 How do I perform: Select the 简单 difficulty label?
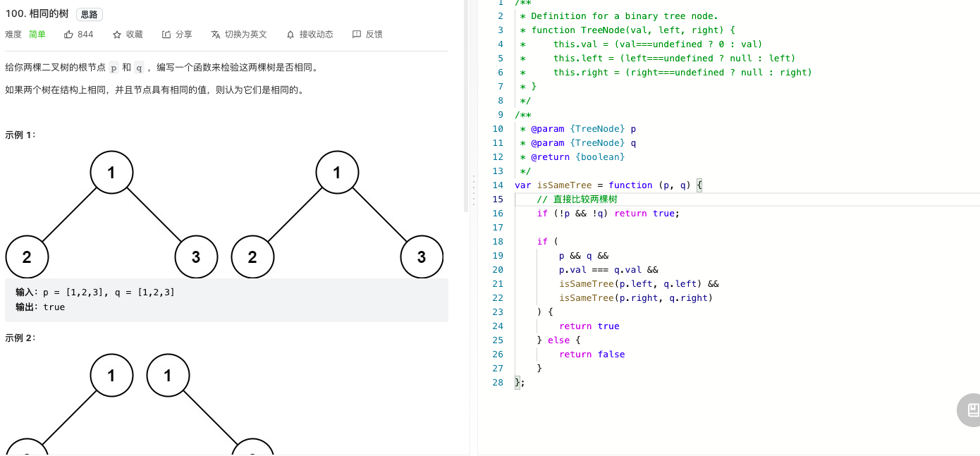pyautogui.click(x=37, y=34)
